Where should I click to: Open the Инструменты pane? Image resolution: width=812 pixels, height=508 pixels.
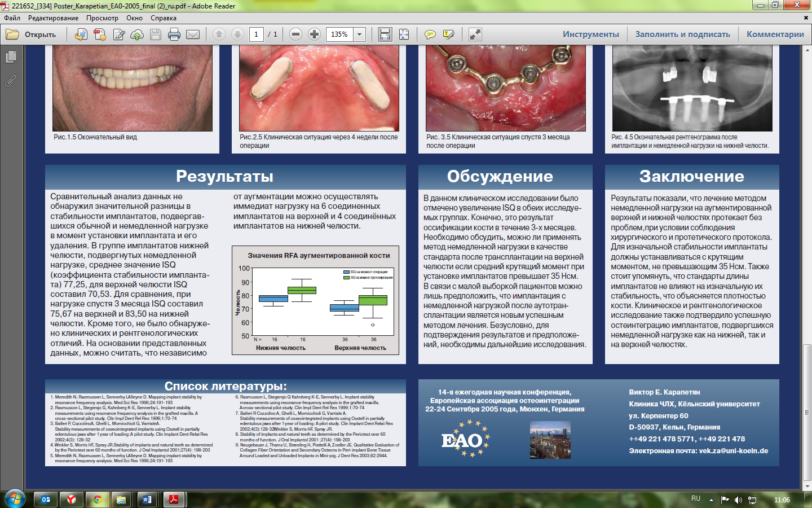(591, 34)
